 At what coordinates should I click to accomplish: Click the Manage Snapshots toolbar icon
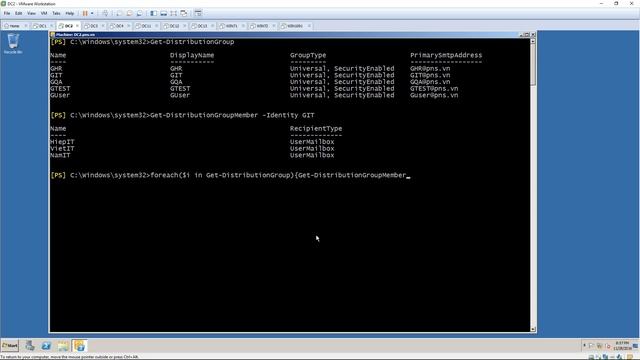140,13
